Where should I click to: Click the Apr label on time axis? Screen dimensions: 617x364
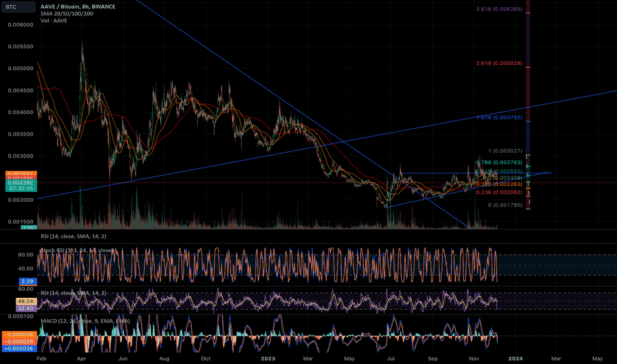[81, 359]
